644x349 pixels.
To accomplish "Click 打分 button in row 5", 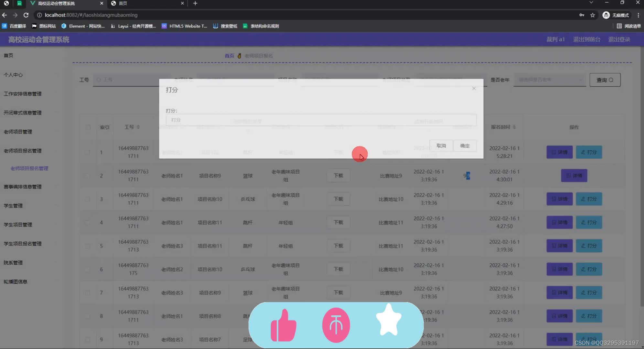I will point(589,246).
